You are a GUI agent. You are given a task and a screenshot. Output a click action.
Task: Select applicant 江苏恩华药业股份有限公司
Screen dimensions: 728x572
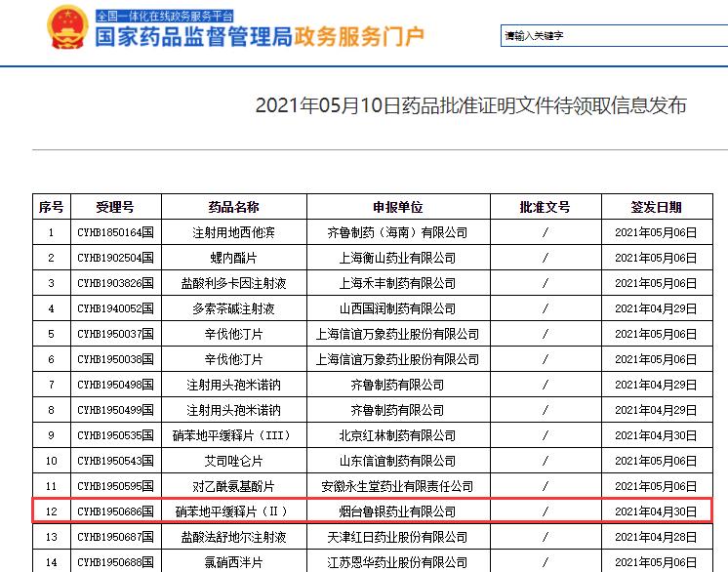point(397,562)
